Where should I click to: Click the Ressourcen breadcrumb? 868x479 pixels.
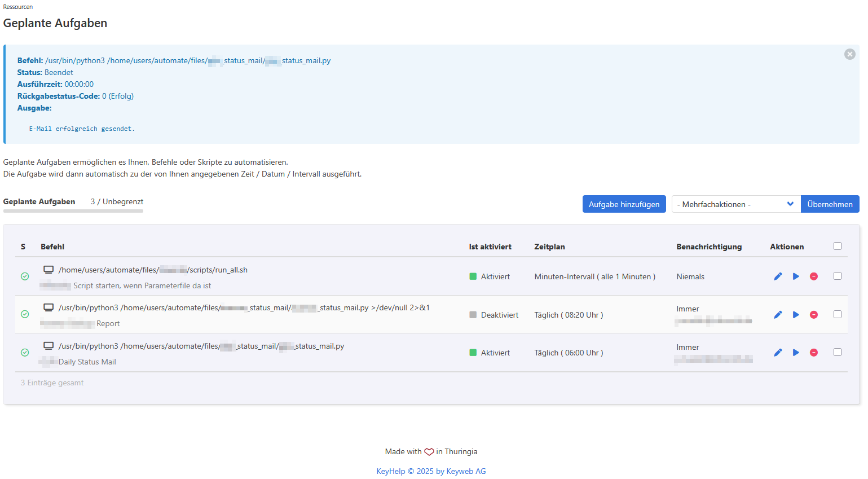coord(18,7)
